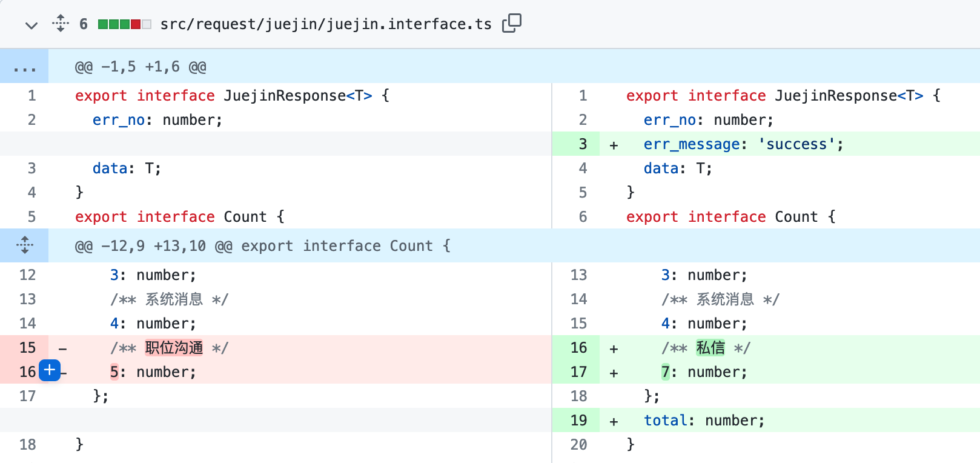Click added line 'total: number;'
The height and width of the screenshot is (463, 980).
704,421
